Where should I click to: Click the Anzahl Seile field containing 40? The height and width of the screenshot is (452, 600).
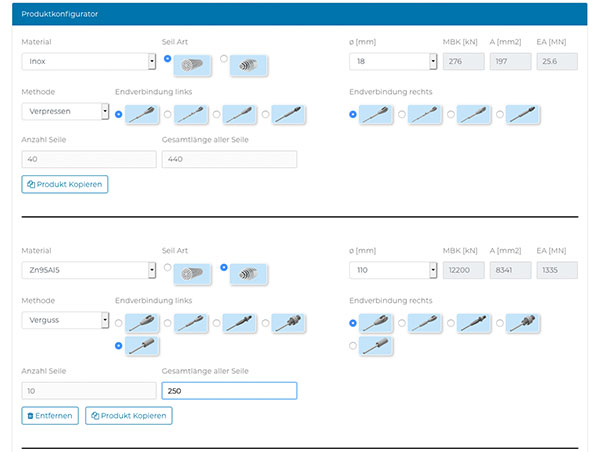[x=88, y=159]
